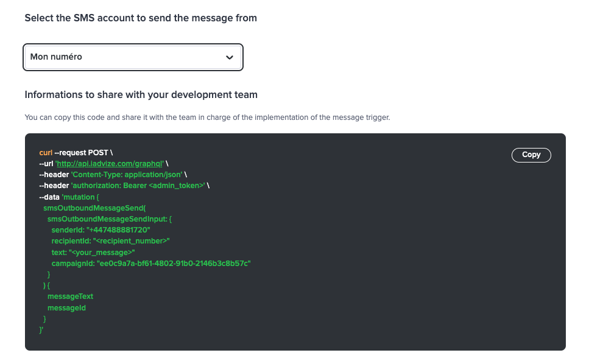Open the Mon numéro SMS account dropdown
The width and height of the screenshot is (603, 364).
pyautogui.click(x=133, y=57)
